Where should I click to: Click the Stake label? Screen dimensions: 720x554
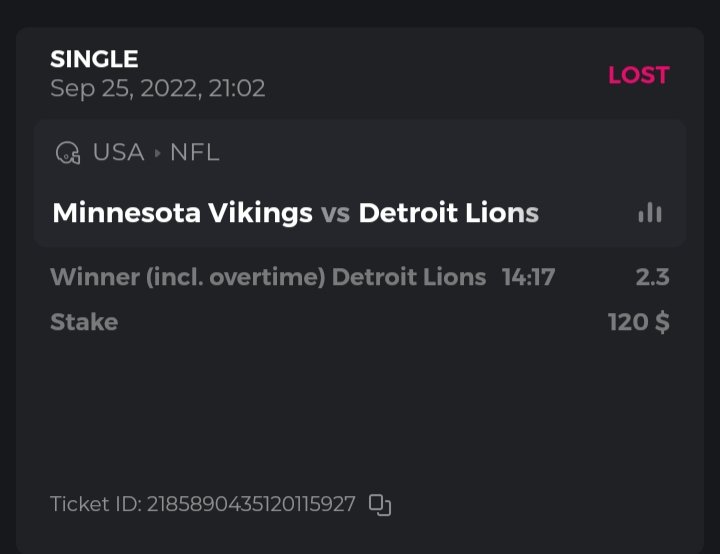tap(84, 322)
